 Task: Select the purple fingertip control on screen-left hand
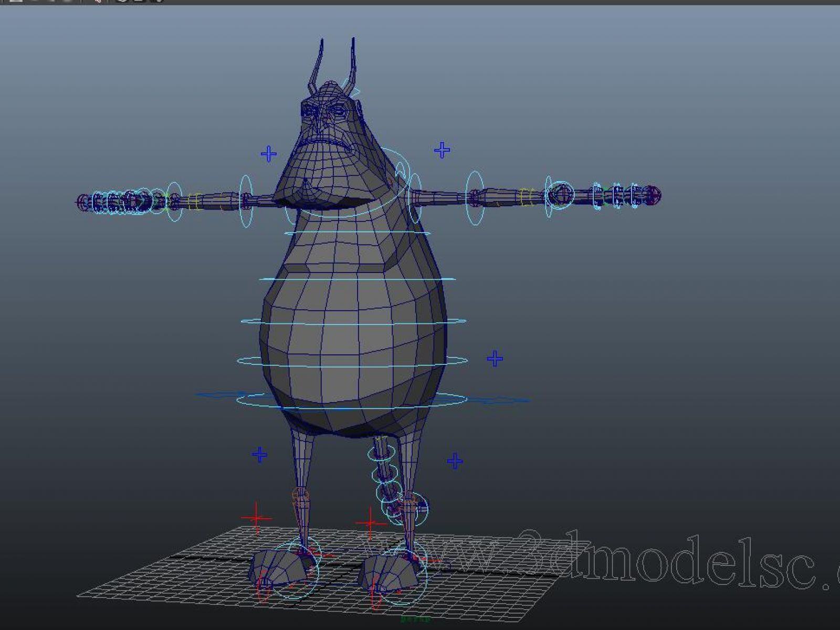[83, 202]
